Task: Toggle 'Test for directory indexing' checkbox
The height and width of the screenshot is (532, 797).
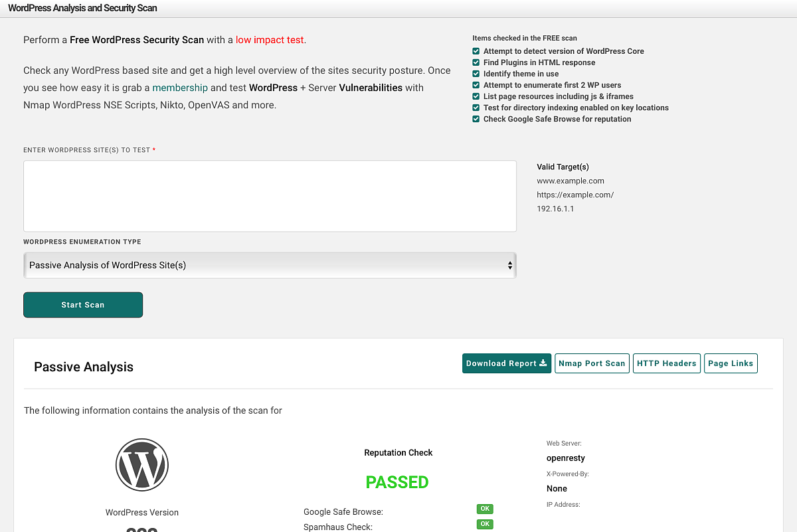Action: coord(476,108)
